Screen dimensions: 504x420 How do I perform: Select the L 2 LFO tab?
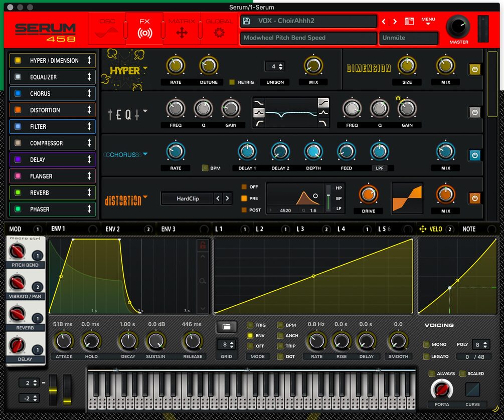(259, 229)
